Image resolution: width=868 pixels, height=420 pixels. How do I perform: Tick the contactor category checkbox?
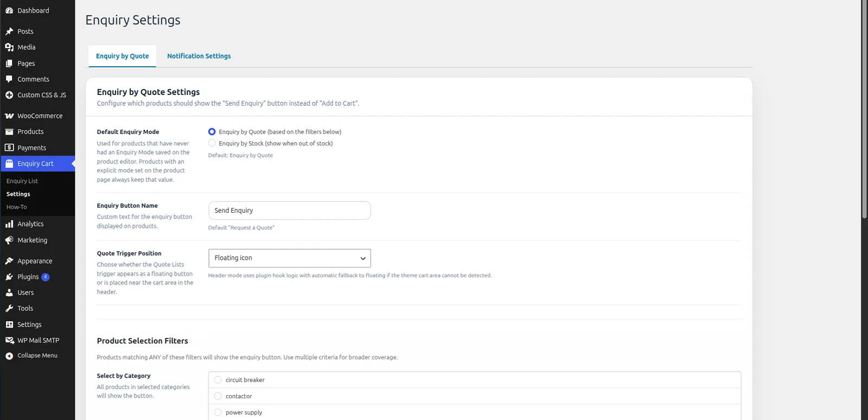[x=218, y=396]
